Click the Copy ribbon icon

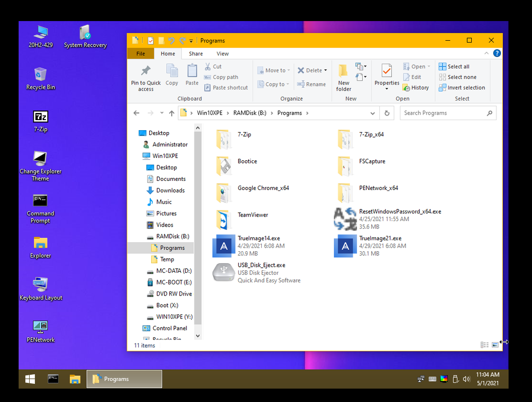coord(172,75)
